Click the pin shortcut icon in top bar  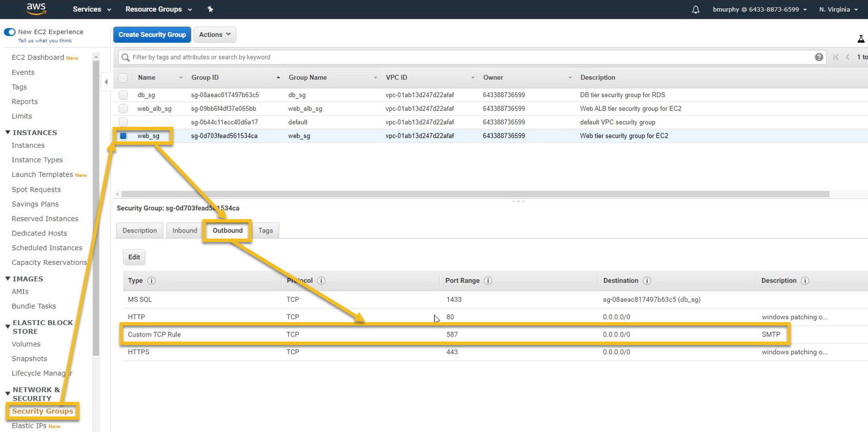210,9
